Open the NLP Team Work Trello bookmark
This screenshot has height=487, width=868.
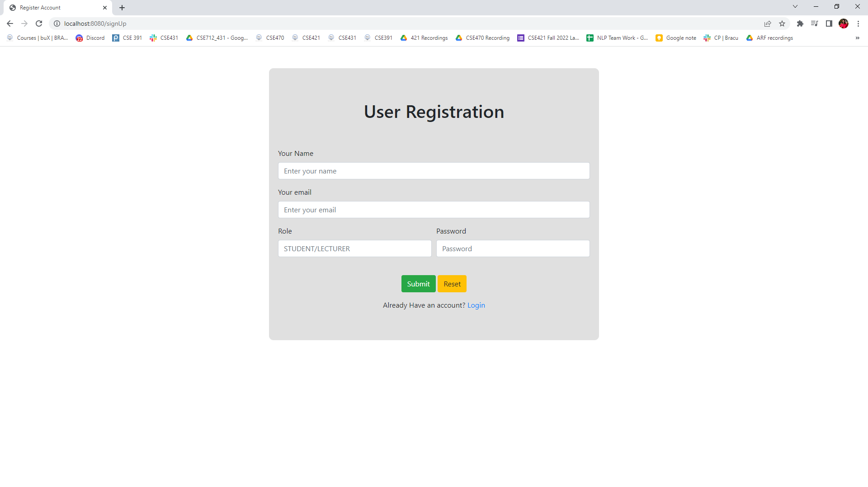point(617,38)
